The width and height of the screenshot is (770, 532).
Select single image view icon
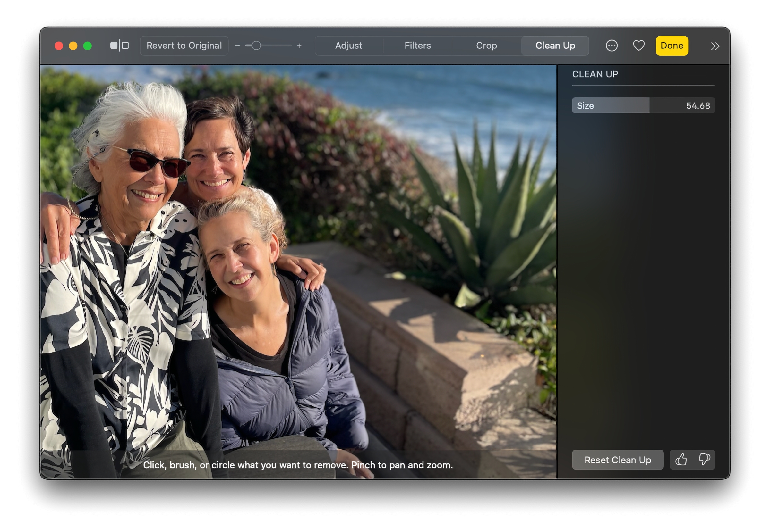112,45
